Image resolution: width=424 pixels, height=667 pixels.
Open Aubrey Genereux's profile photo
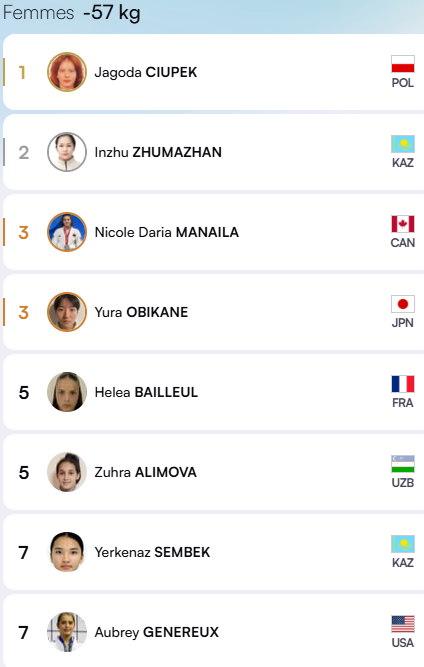click(67, 632)
